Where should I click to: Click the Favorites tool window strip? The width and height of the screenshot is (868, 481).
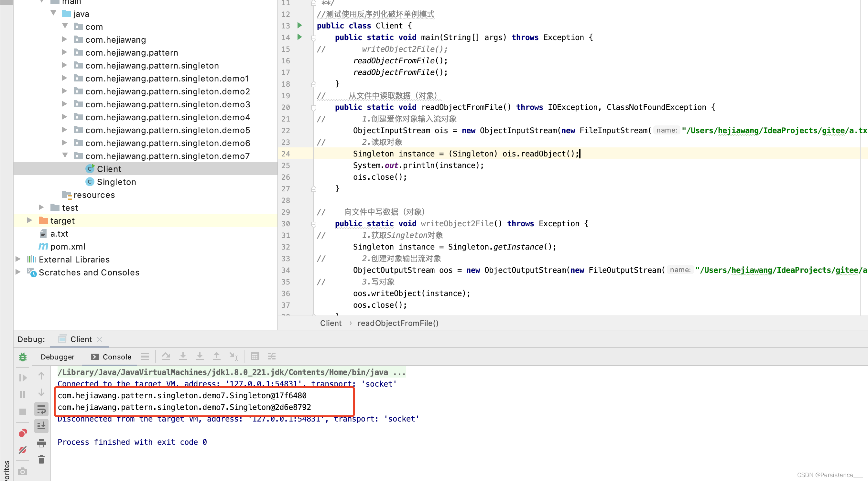pyautogui.click(x=6, y=470)
